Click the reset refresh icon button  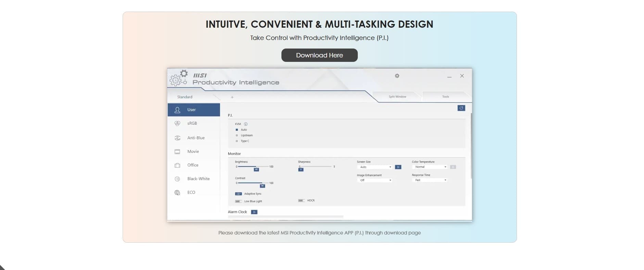pyautogui.click(x=461, y=108)
